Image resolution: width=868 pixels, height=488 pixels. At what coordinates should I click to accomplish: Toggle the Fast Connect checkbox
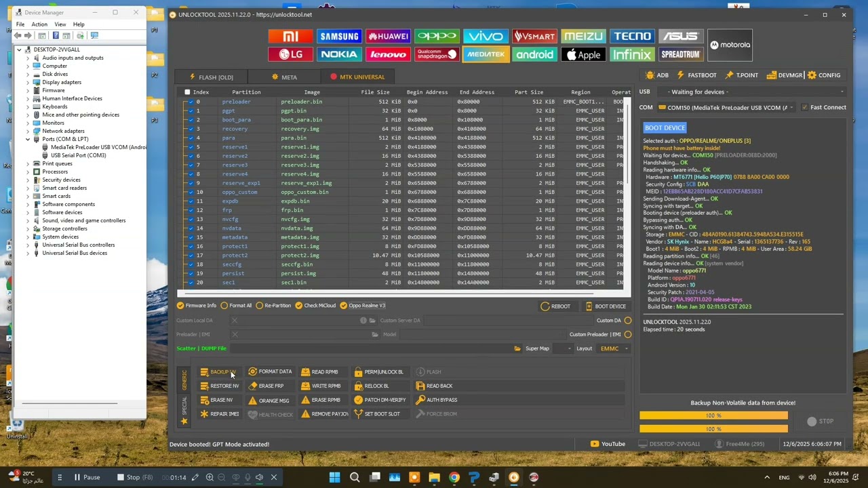point(804,107)
